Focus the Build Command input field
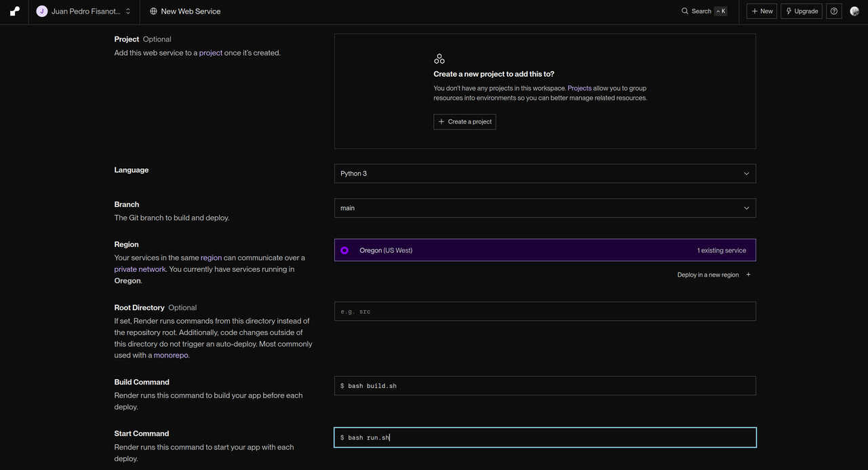 [x=545, y=386]
